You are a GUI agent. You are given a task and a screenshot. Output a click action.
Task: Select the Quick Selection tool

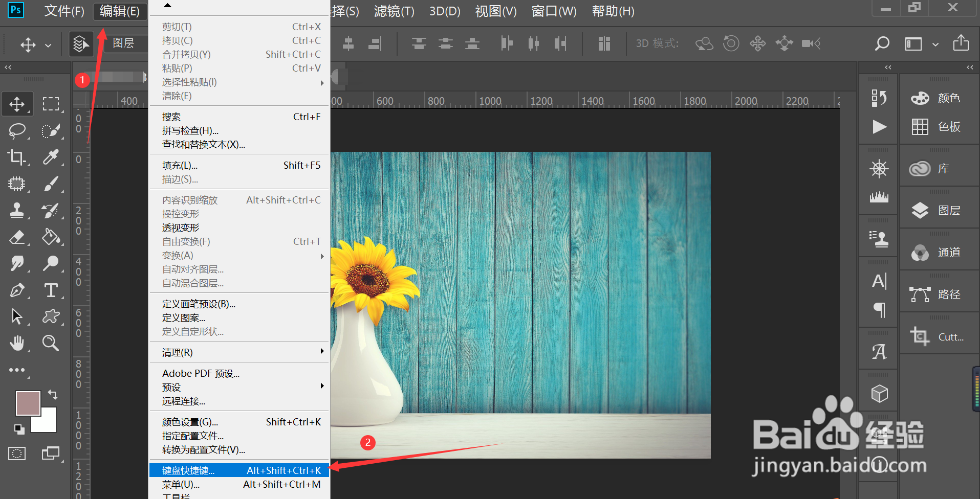[x=51, y=131]
